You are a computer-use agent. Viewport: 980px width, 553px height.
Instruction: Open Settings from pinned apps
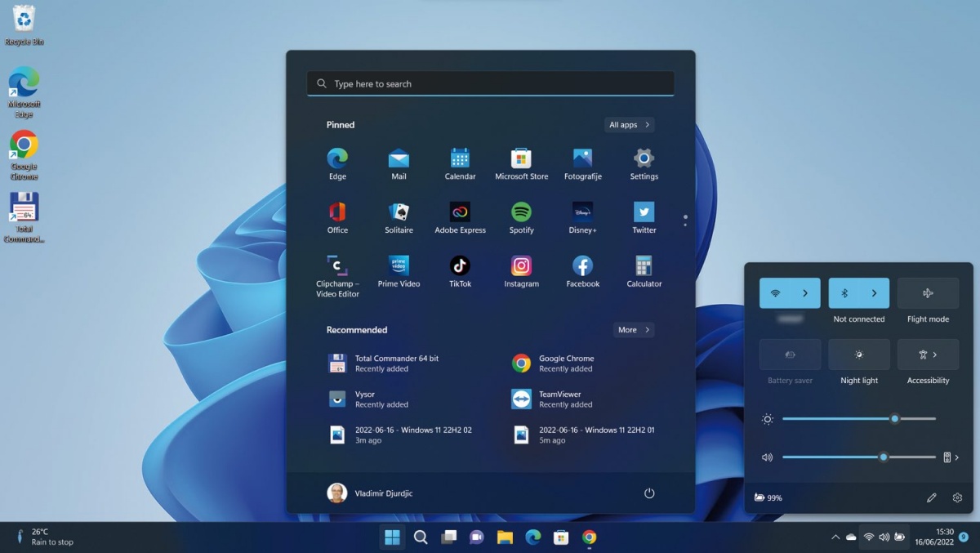[x=644, y=164]
